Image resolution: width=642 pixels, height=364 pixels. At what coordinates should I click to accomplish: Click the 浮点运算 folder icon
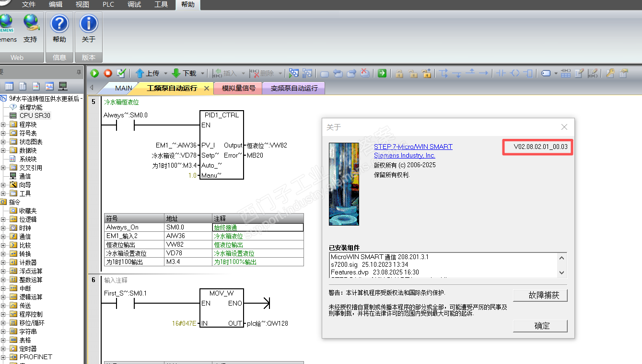point(13,271)
